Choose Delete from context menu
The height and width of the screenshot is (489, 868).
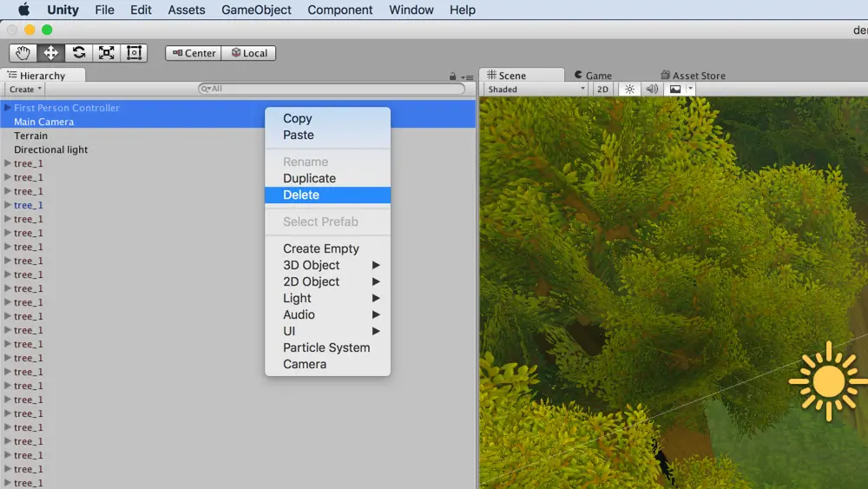[x=328, y=195]
